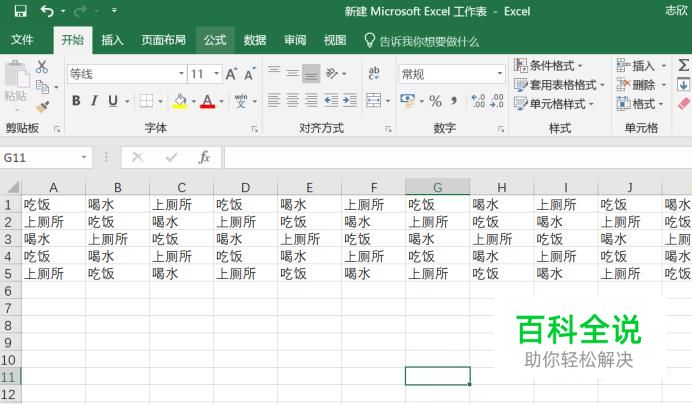Screen dimensions: 692x404
Task: Toggle Bold formatting
Action: pyautogui.click(x=76, y=101)
